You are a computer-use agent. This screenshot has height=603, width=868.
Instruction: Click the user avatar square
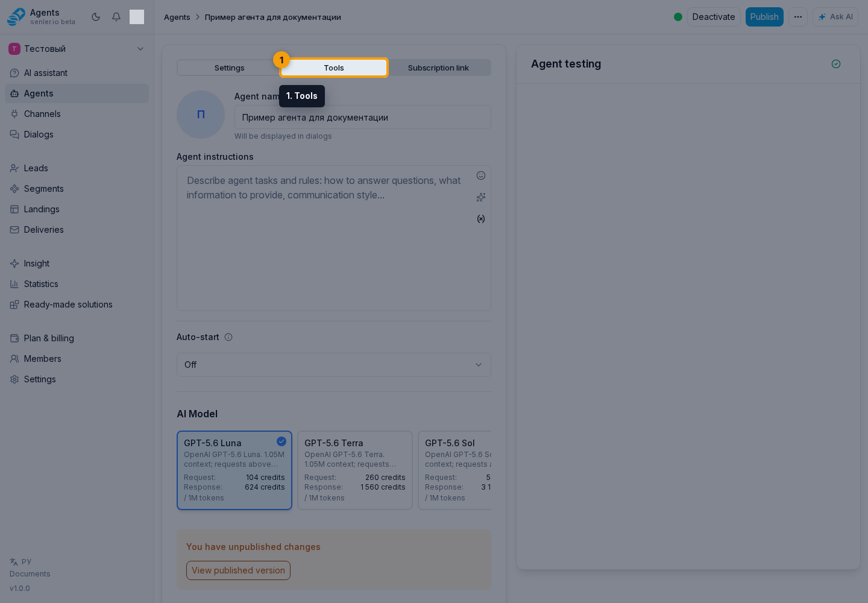pyautogui.click(x=137, y=17)
